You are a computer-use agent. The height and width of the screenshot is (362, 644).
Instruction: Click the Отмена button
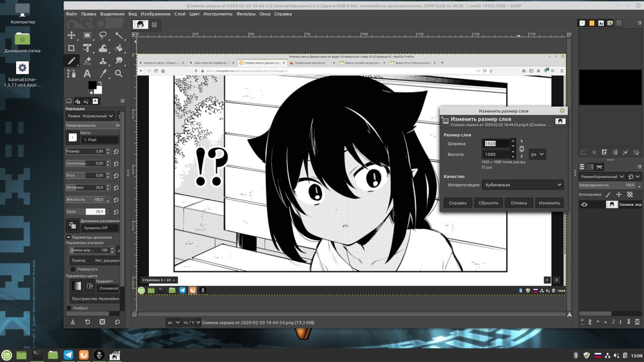point(519,203)
